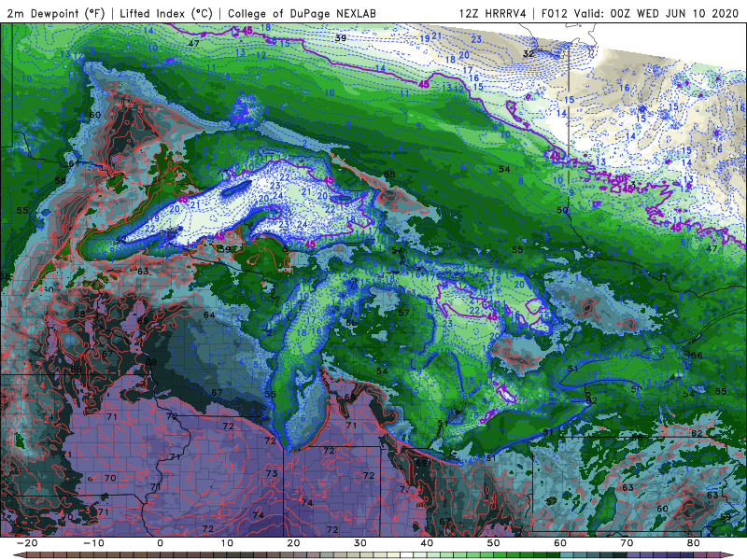
Task: Click the "F012" forecast hour text
Action: pyautogui.click(x=555, y=13)
